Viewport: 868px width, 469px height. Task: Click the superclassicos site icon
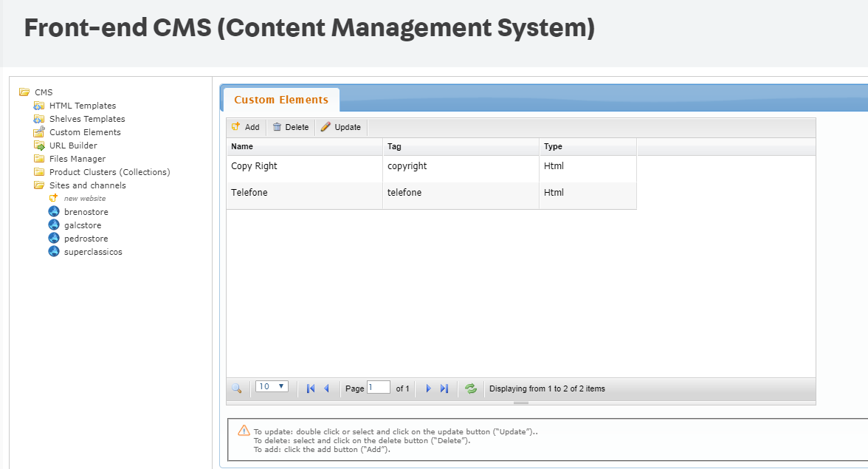point(53,252)
